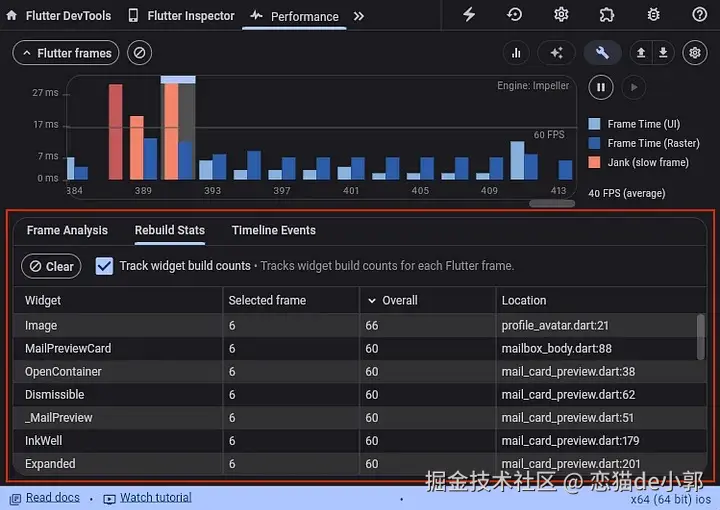Open Performance Overlay bar chart icon
Image resolution: width=720 pixels, height=510 pixels.
click(x=516, y=53)
